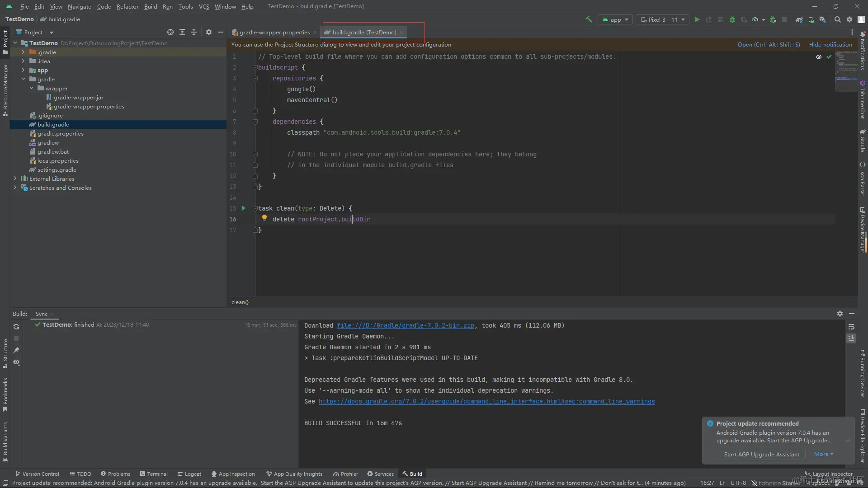
Task: Click Select Opened File target icon
Action: pyautogui.click(x=170, y=32)
